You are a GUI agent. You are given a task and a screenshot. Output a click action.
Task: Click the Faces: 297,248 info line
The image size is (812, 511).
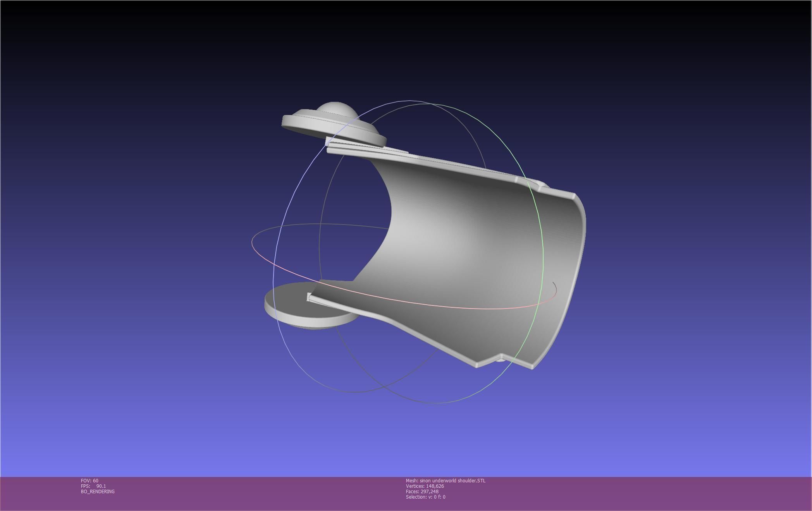point(422,492)
